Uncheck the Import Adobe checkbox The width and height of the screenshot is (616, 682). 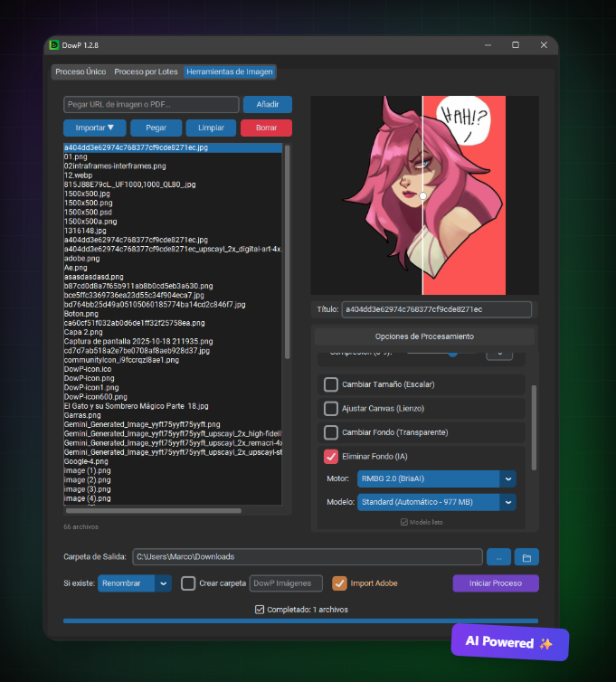point(339,583)
